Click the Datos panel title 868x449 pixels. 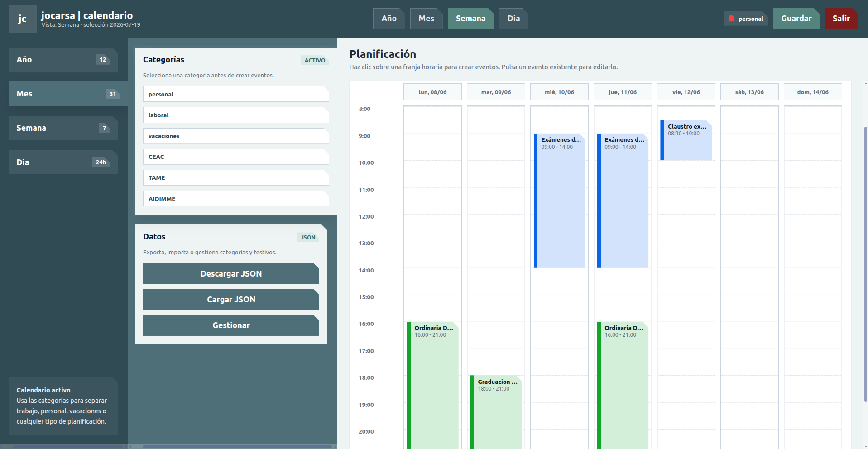154,236
